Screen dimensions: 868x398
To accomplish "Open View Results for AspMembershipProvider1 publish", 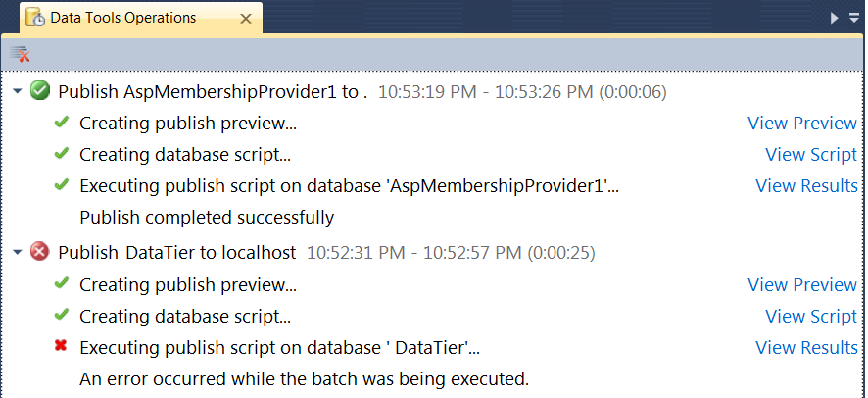I will [806, 186].
